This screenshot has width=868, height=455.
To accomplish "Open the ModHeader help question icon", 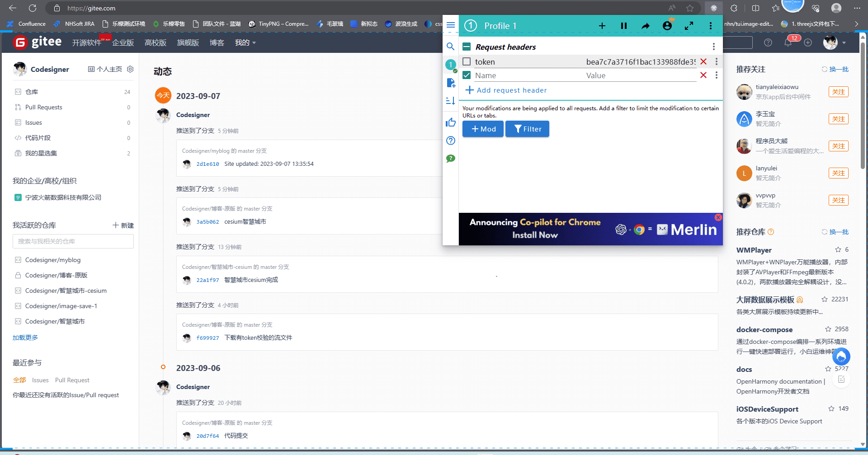I will pyautogui.click(x=450, y=141).
